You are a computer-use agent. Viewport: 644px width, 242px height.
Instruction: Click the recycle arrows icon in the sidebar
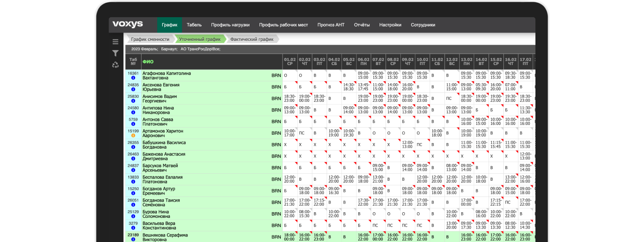(116, 65)
